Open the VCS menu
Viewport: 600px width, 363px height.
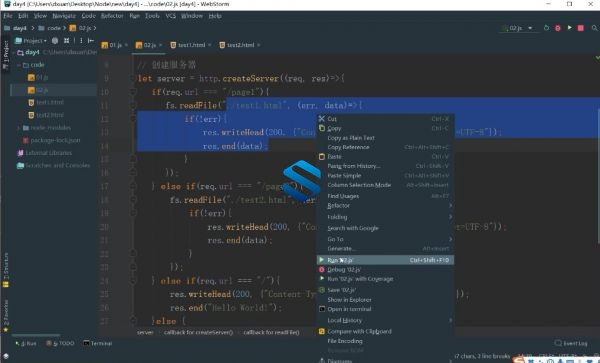[x=171, y=16]
